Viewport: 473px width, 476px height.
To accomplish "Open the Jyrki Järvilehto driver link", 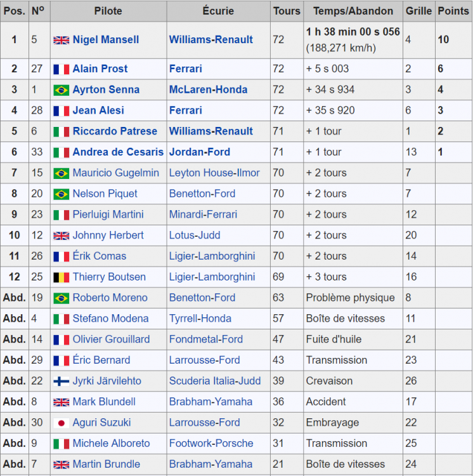I will tap(107, 381).
